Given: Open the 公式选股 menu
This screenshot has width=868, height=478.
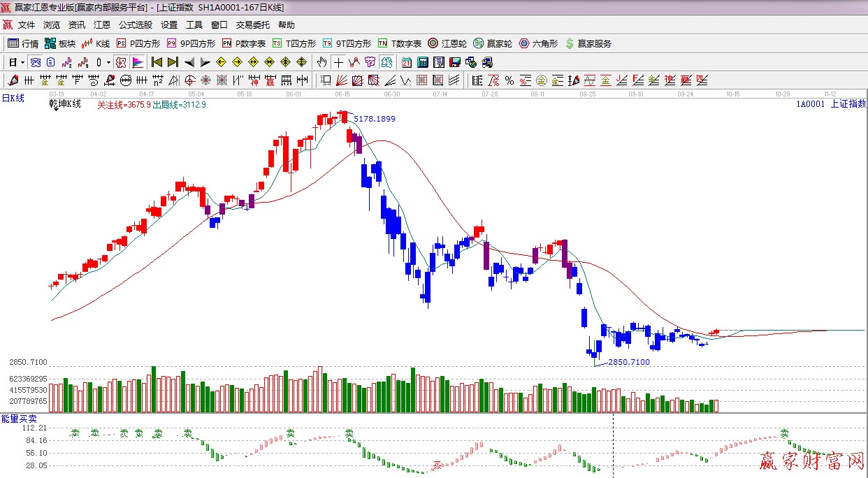Looking at the screenshot, I should 135,25.
